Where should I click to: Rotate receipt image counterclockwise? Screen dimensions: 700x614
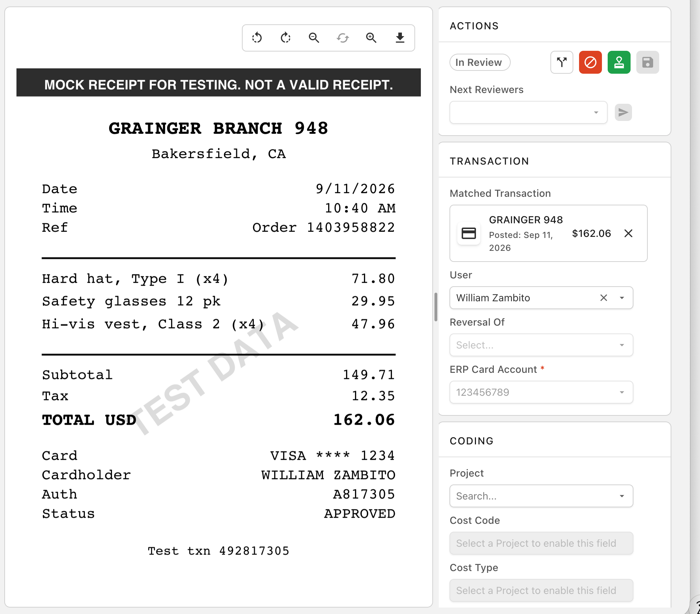pyautogui.click(x=257, y=38)
